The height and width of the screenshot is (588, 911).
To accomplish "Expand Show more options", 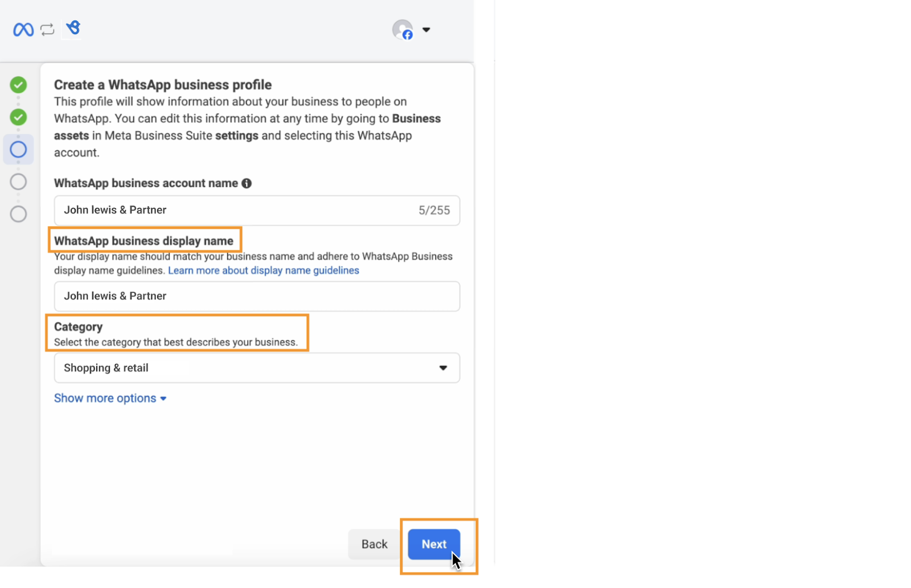I will click(110, 398).
